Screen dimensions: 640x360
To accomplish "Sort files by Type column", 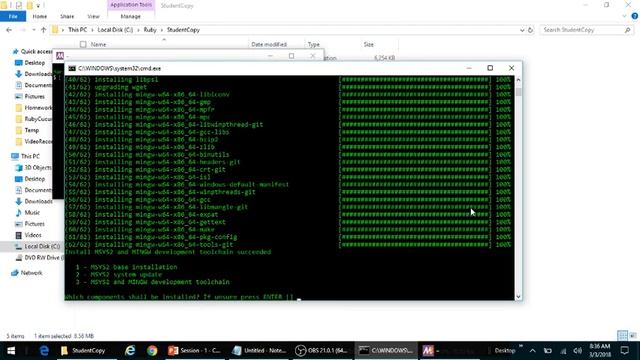I will tap(314, 44).
